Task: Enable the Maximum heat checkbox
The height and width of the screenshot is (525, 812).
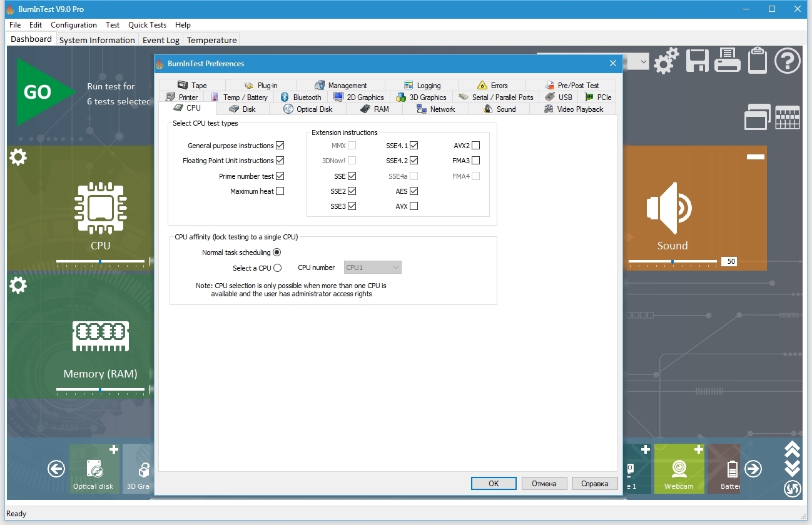Action: coord(280,191)
